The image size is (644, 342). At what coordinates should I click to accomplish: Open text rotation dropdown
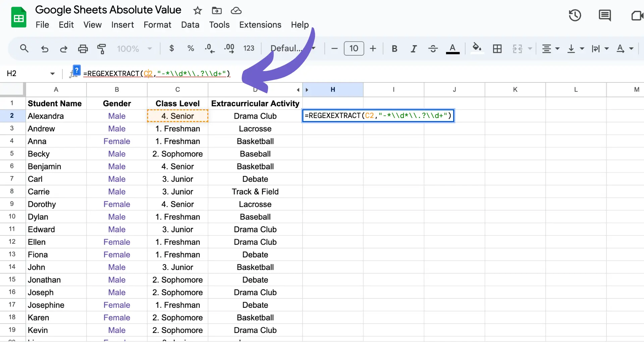[x=625, y=49]
